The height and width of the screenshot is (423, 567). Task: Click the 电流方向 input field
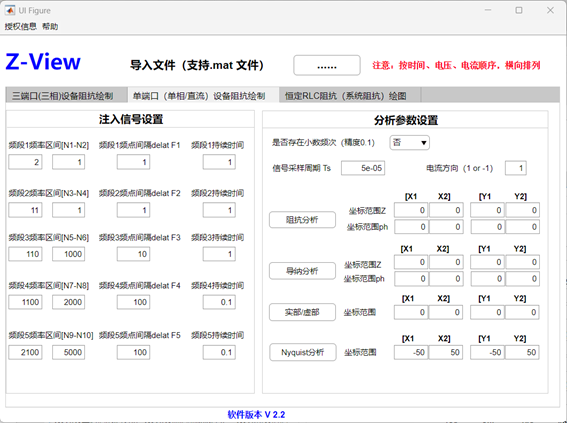pos(516,168)
